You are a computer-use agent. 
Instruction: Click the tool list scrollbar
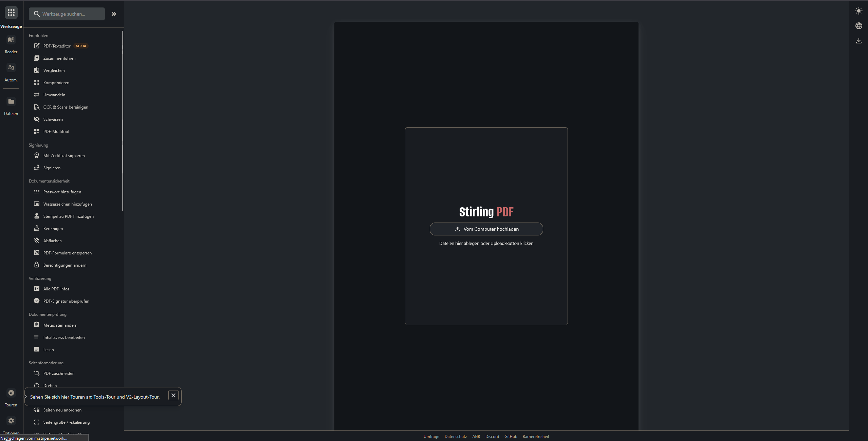coord(122,121)
